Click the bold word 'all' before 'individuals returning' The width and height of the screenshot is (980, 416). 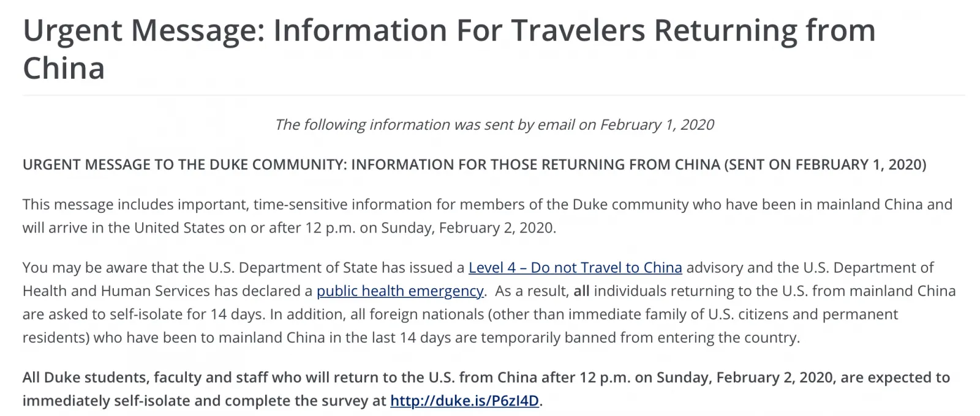coord(581,291)
